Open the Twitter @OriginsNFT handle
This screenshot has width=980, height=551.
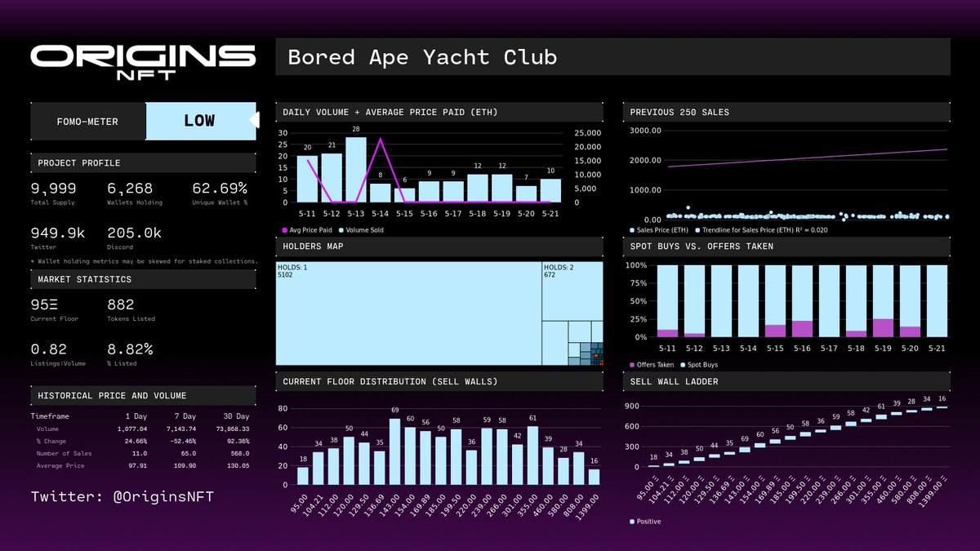click(122, 496)
